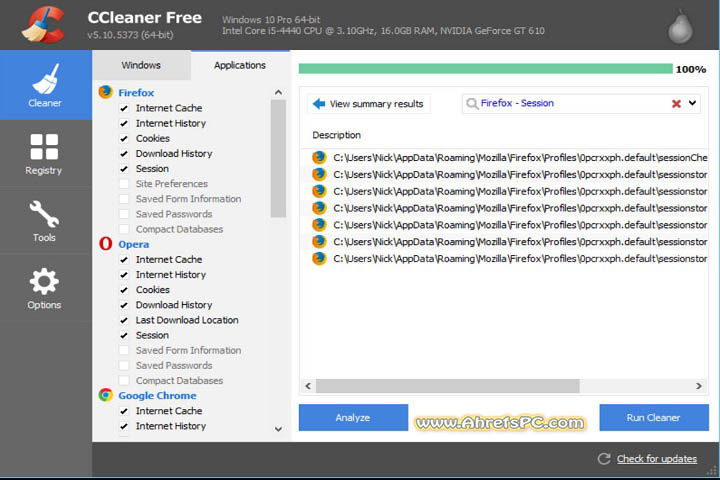Open the filter dropdown arrow
Viewport: 720px width, 480px height.
[x=692, y=103]
